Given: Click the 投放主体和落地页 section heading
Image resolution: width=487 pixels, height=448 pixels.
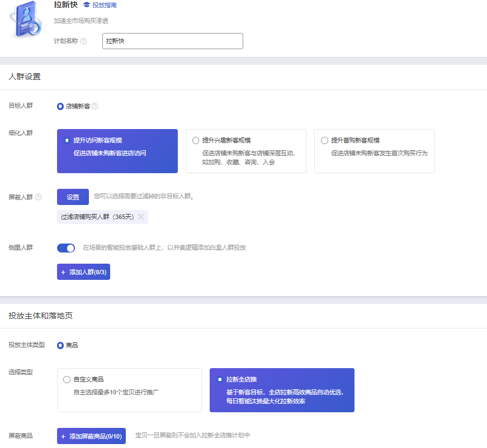Looking at the screenshot, I should [x=41, y=316].
